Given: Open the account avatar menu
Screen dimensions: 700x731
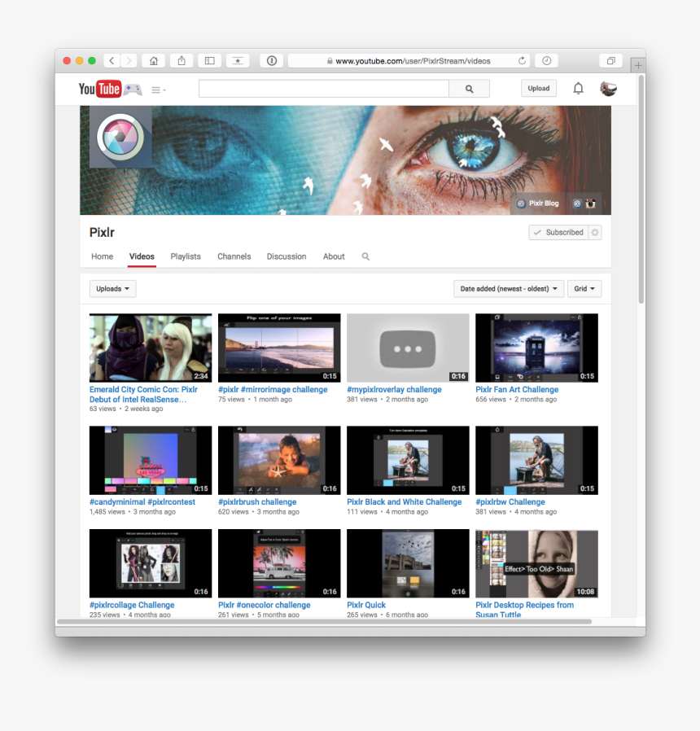Looking at the screenshot, I should tap(608, 89).
